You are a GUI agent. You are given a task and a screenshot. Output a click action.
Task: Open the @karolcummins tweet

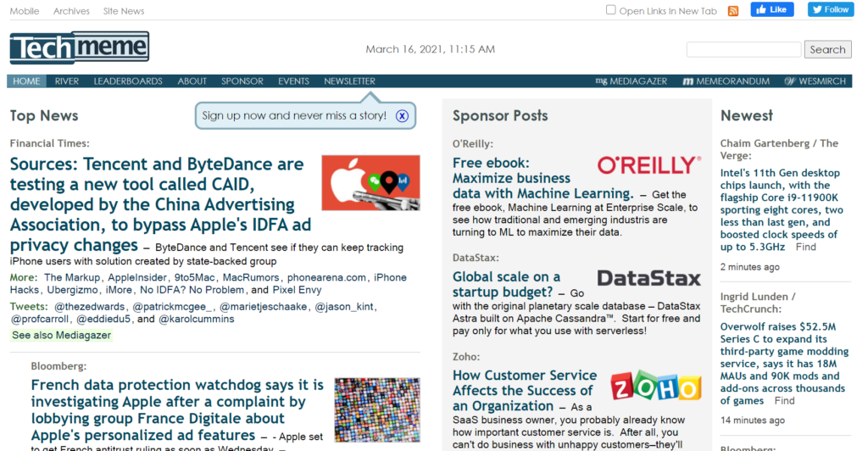196,320
